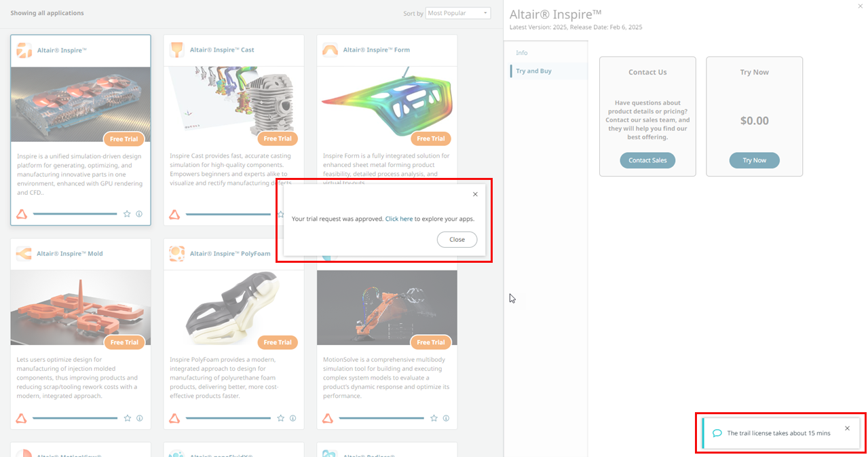The height and width of the screenshot is (457, 868).
Task: Follow the Click here link
Action: pos(399,219)
